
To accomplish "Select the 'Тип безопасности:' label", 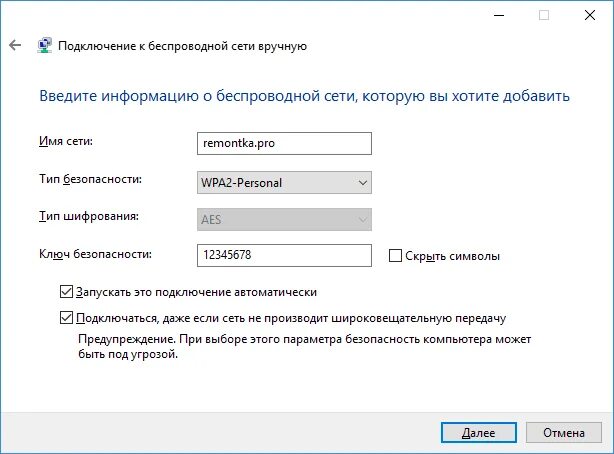I will click(90, 179).
